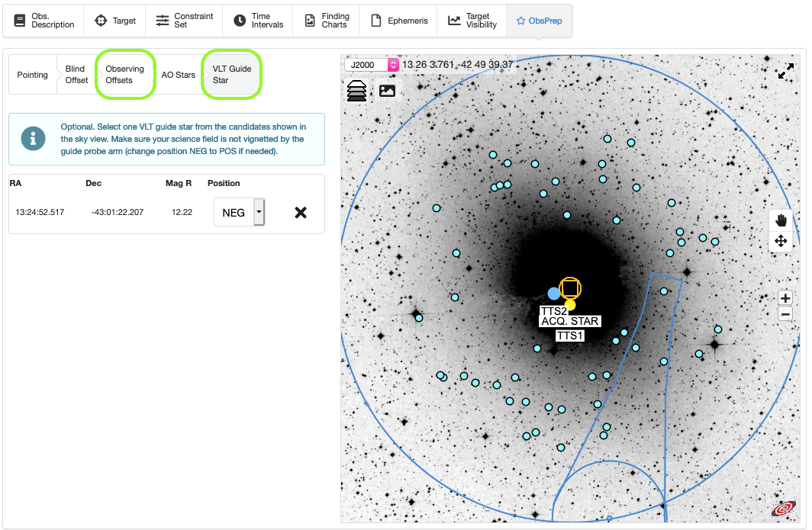Image resolution: width=812 pixels, height=530 pixels.
Task: Open the Finding Charts tab
Action: 327,21
